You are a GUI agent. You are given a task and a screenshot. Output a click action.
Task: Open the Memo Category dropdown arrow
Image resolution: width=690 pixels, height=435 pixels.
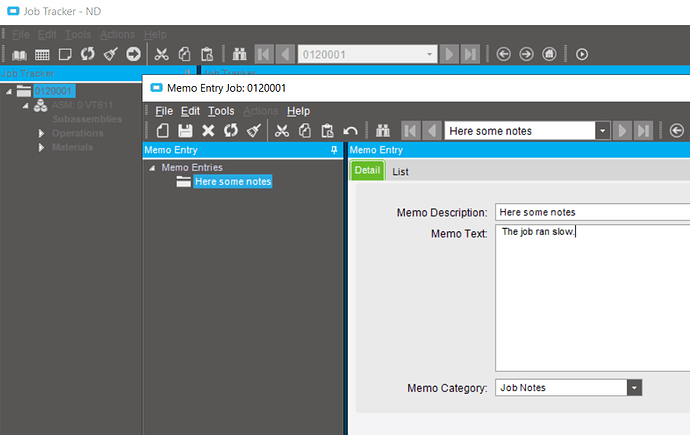point(634,387)
